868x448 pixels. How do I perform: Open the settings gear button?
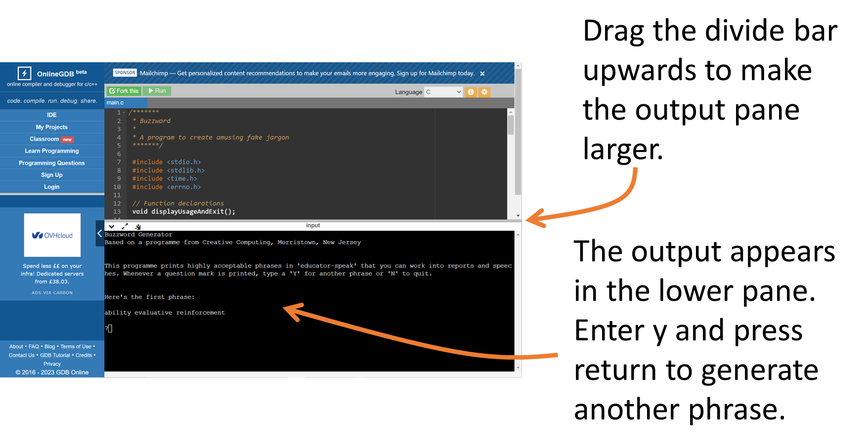(x=484, y=92)
